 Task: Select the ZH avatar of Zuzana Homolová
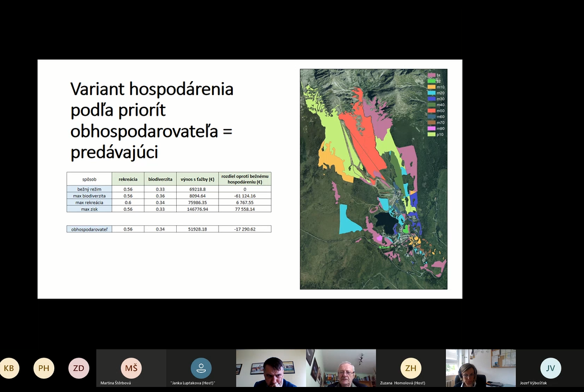click(411, 368)
